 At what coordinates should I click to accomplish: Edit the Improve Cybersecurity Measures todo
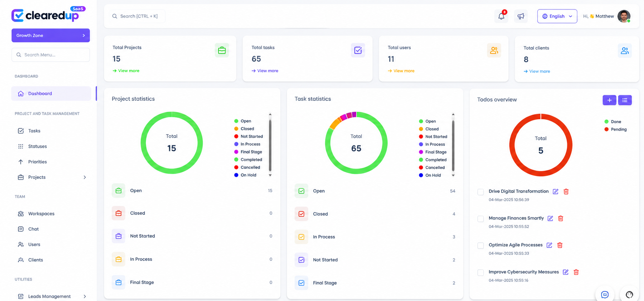coord(566,272)
